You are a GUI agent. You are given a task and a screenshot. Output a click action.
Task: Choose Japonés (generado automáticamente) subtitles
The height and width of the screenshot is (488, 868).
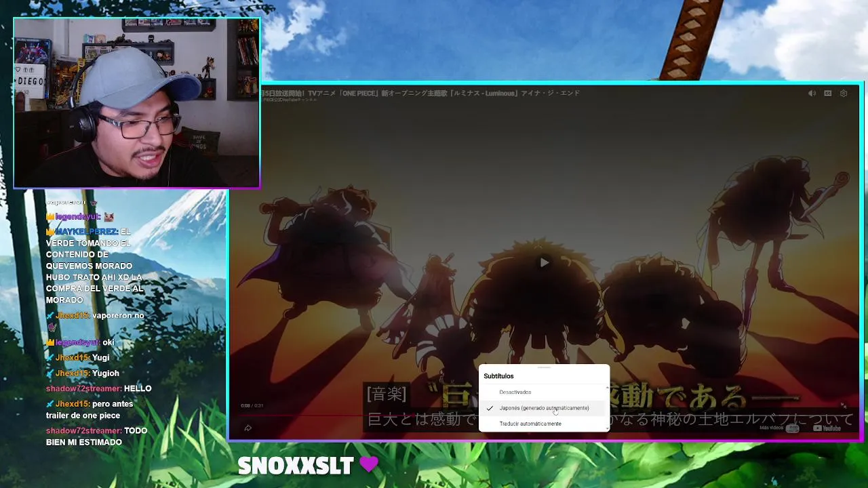click(x=544, y=408)
